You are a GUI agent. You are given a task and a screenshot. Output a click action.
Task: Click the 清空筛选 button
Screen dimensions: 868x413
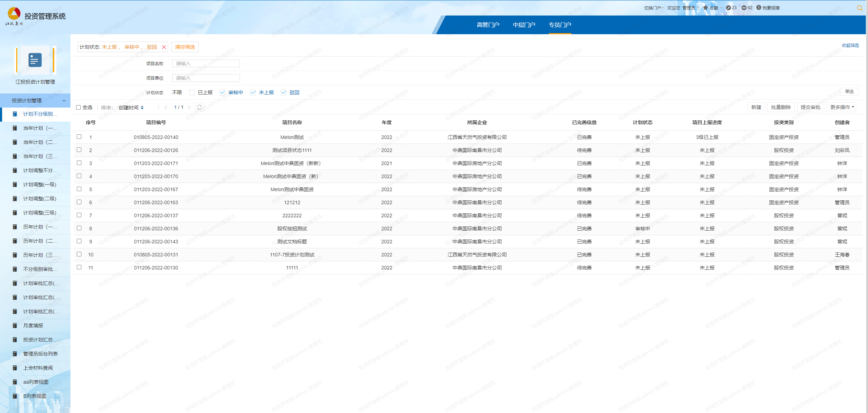[x=185, y=47]
